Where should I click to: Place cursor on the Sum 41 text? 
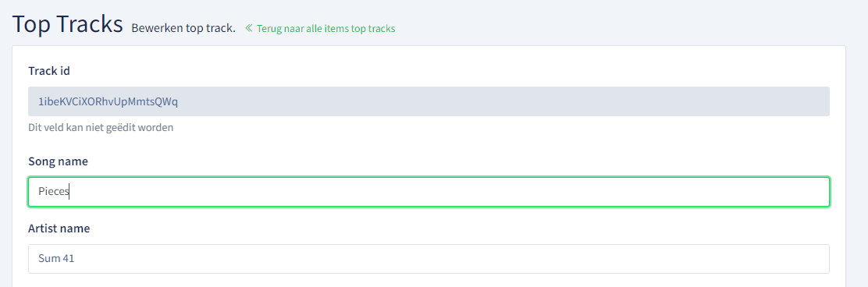(56, 258)
